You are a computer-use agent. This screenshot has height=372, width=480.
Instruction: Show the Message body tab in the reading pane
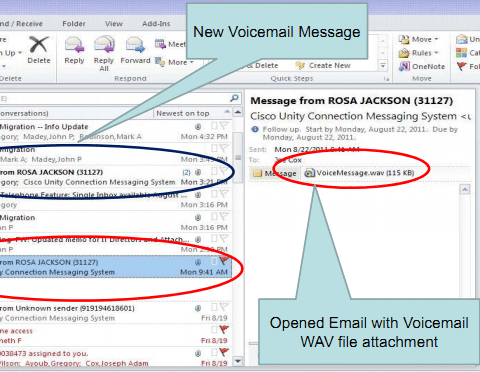tap(274, 173)
